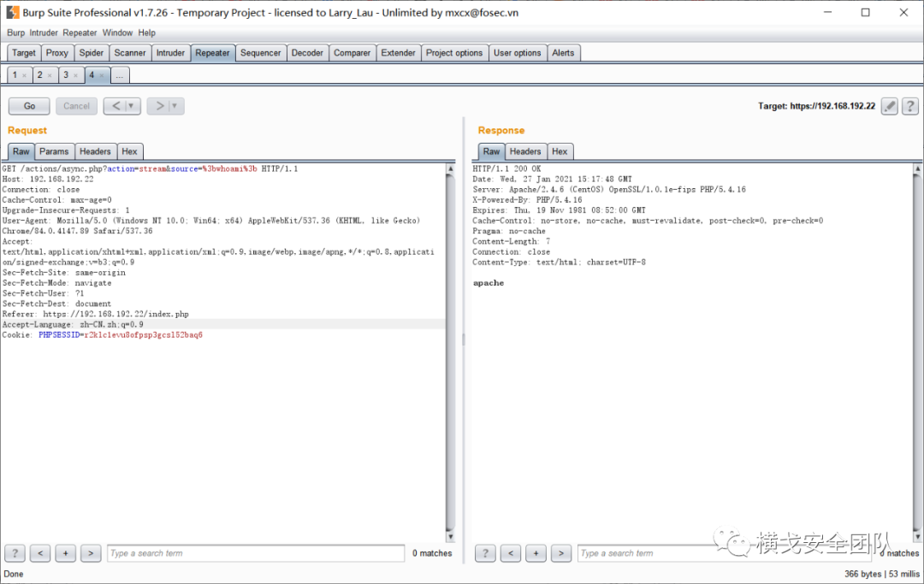924x584 pixels.
Task: Switch to the Comparer tab
Action: [352, 53]
